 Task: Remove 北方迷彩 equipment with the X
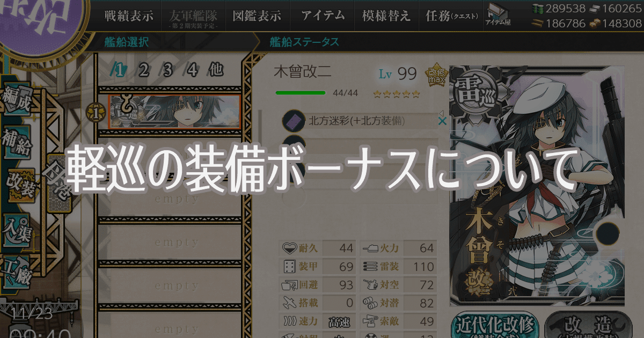(x=442, y=122)
